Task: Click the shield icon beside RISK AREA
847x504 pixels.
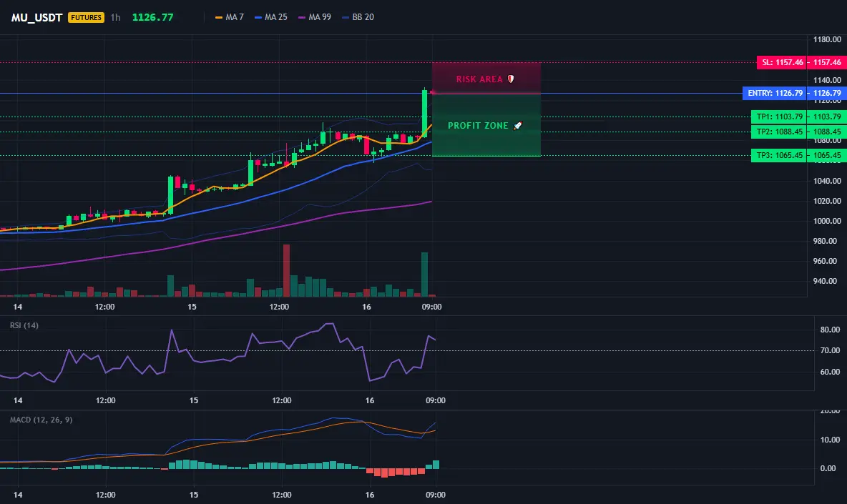Action: [x=511, y=79]
